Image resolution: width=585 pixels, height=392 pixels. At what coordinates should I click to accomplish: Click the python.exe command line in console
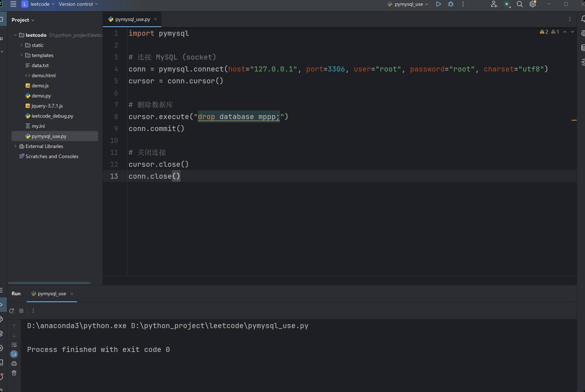coord(168,326)
